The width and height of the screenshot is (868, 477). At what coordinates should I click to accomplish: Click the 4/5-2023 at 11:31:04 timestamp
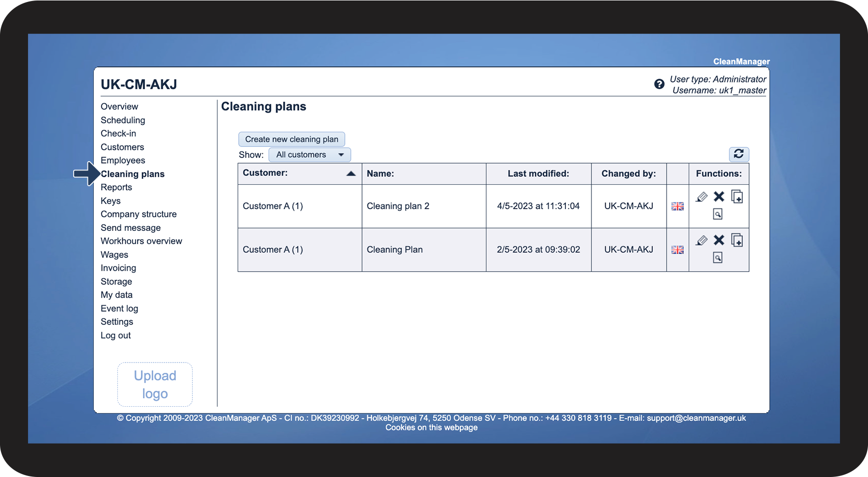pyautogui.click(x=538, y=206)
